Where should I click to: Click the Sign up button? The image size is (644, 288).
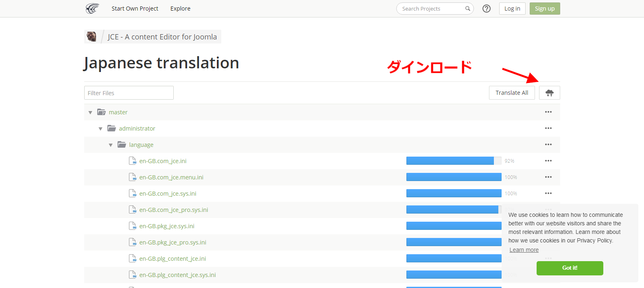pos(545,9)
